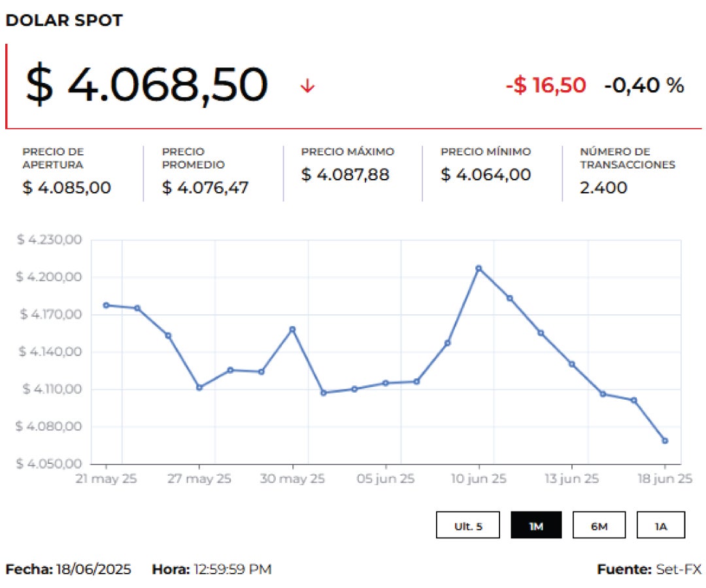Click the red -$ 16,50 change value
This screenshot has height=588, width=706.
coord(545,86)
